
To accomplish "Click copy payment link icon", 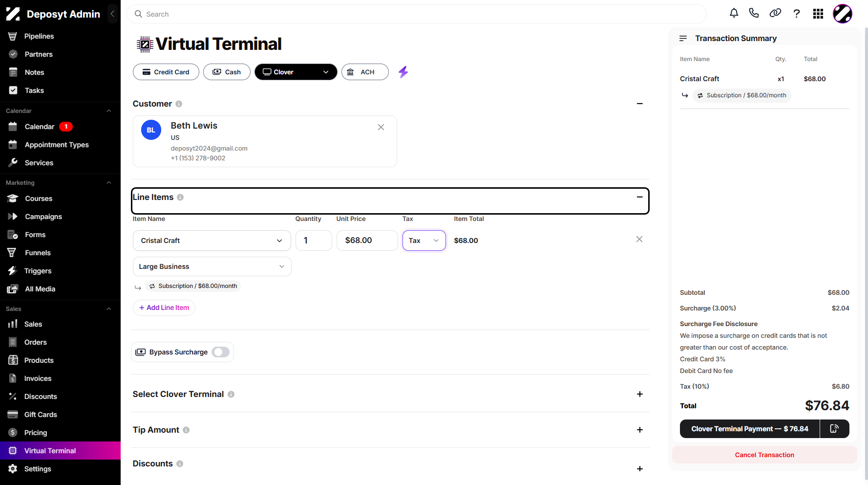I will coord(834,429).
